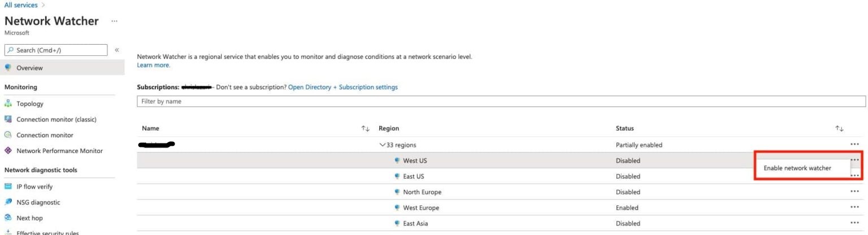
Task: Open ellipsis menu for North Europe row
Action: (x=854, y=192)
